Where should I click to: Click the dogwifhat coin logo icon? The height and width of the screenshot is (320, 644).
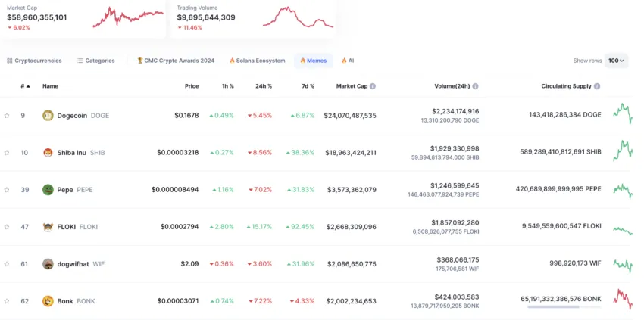48,264
